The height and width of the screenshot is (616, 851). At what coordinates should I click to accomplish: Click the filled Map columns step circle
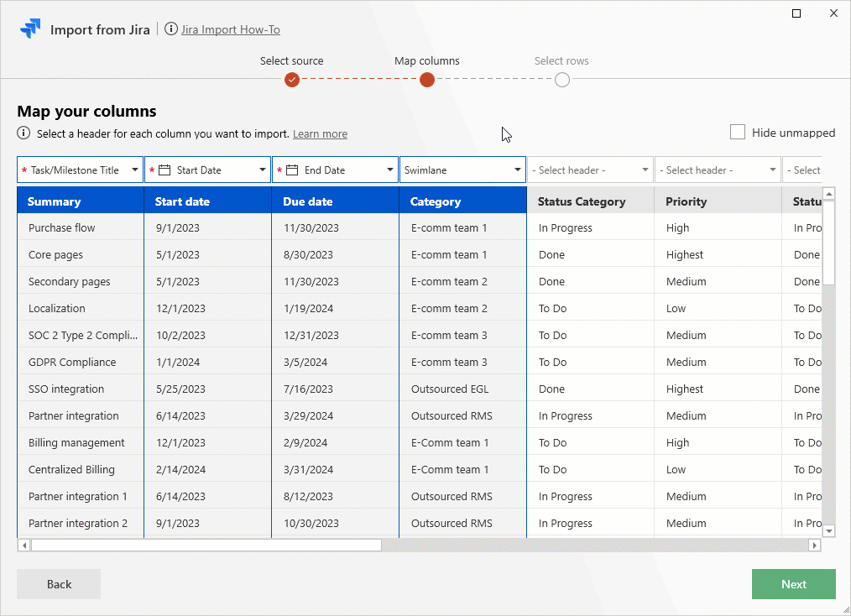point(427,80)
